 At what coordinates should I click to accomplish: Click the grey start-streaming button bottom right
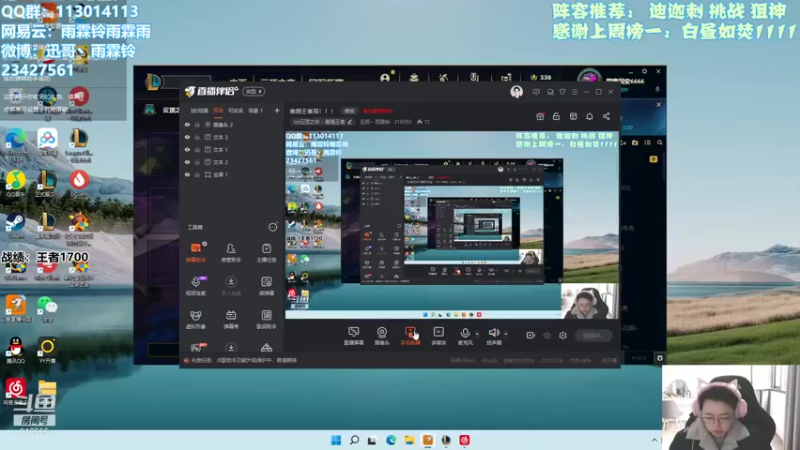593,335
